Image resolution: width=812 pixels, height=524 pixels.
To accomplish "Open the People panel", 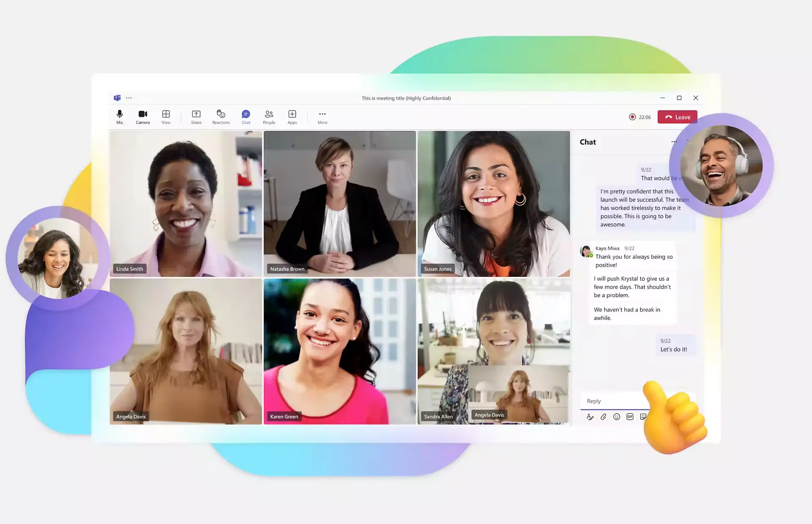I will [269, 117].
